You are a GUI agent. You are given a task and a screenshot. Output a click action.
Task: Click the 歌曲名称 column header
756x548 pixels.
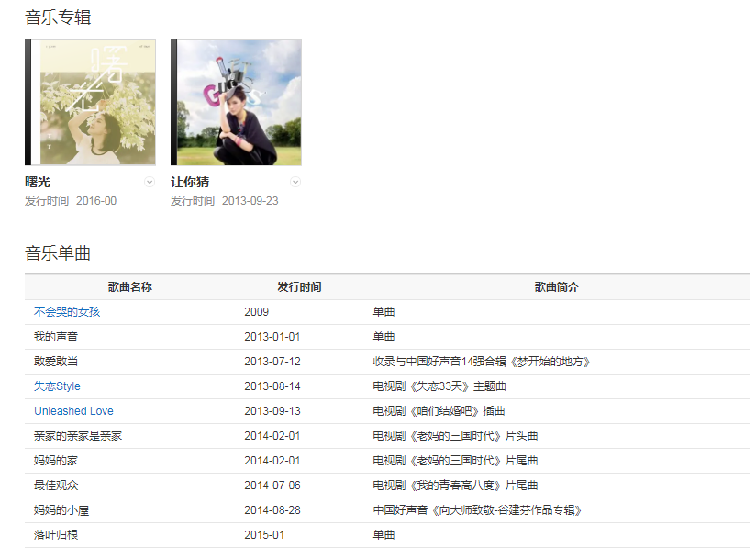[x=129, y=287]
